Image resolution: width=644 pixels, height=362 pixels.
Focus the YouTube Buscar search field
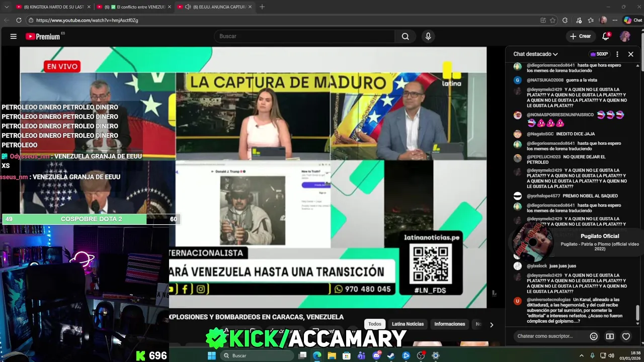[x=305, y=36]
